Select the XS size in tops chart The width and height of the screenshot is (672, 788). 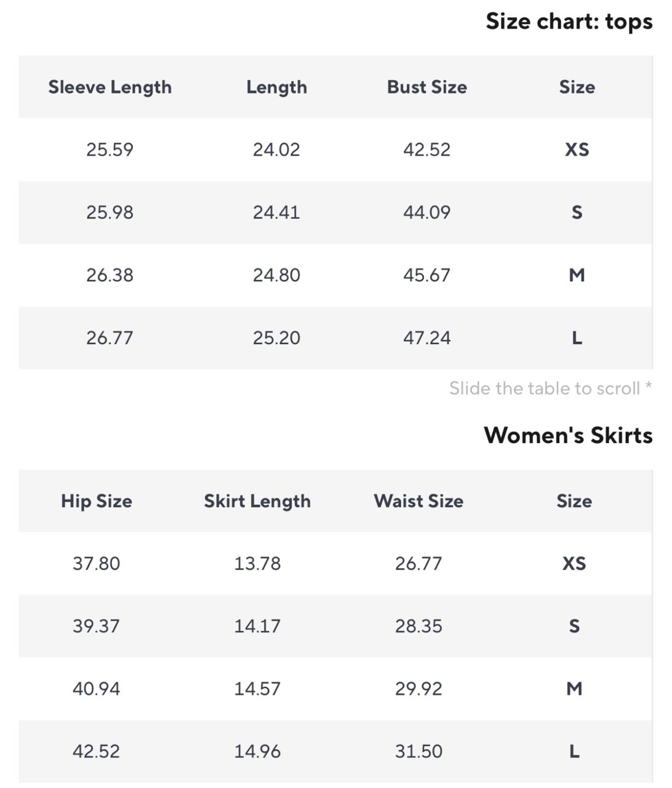pyautogui.click(x=577, y=150)
